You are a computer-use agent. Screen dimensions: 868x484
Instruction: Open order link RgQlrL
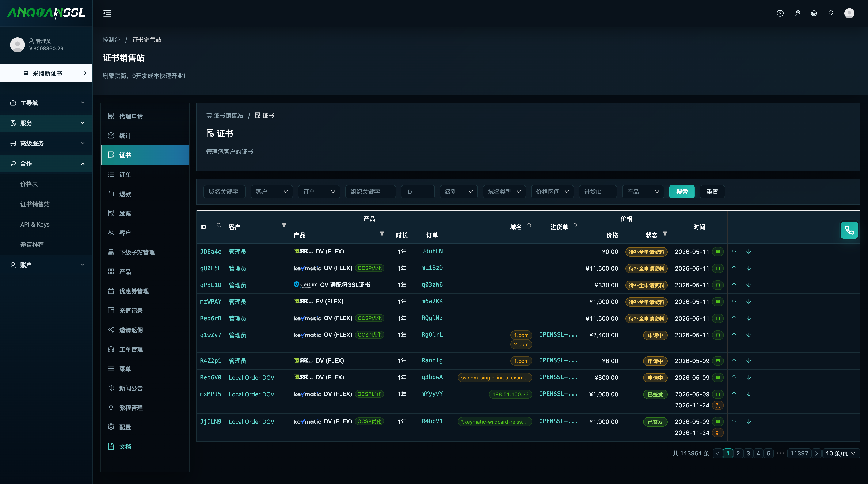432,335
